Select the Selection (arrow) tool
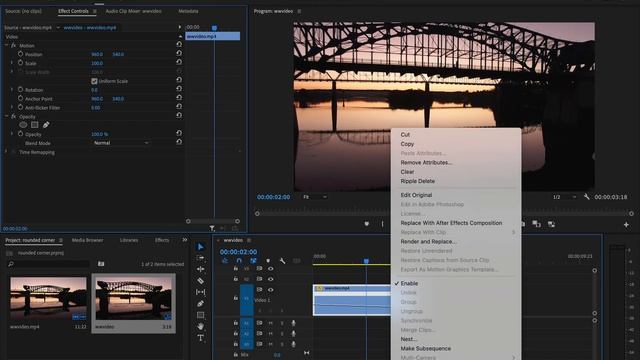 tap(200, 247)
